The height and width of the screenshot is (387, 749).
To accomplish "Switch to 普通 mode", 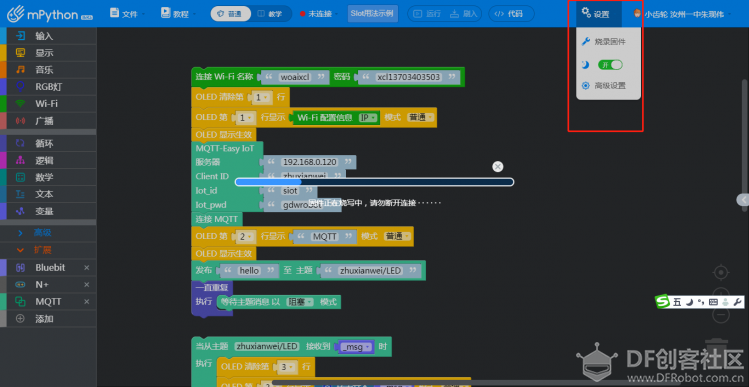I will click(230, 14).
